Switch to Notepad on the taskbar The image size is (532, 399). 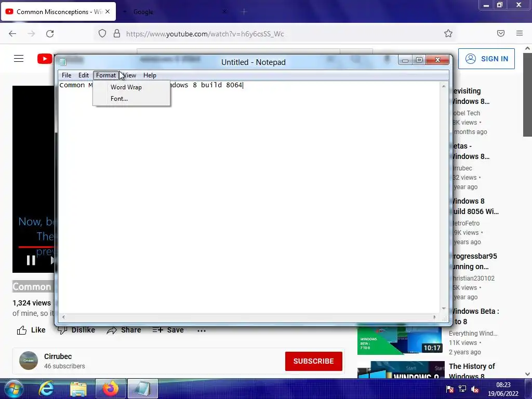coord(142,389)
